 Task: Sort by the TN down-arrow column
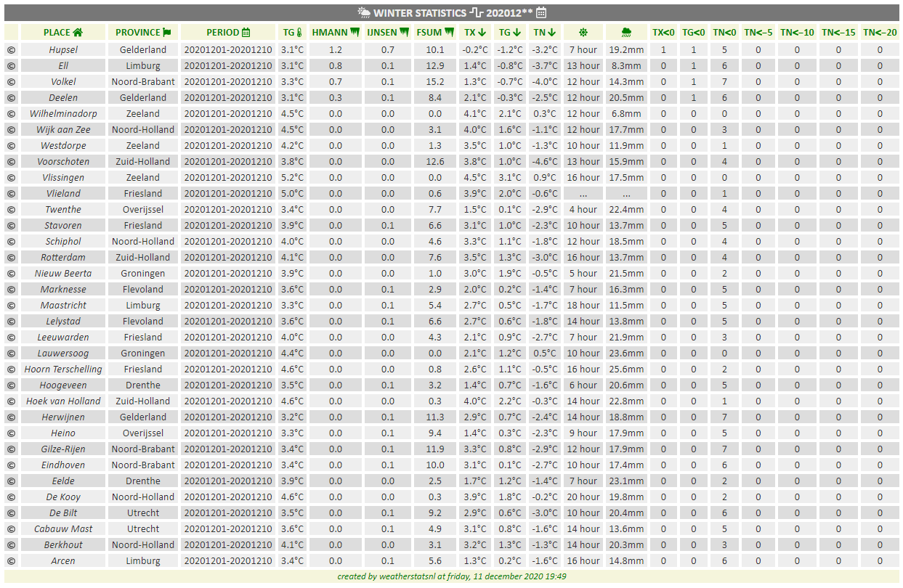point(544,32)
